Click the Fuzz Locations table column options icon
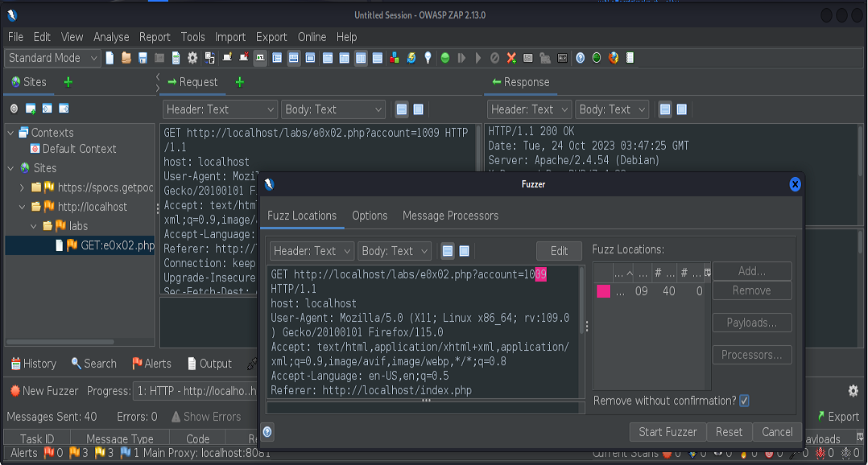 click(x=708, y=273)
